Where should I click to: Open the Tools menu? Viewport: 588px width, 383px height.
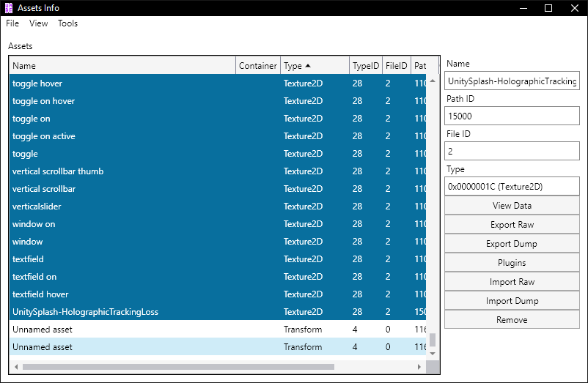point(67,23)
